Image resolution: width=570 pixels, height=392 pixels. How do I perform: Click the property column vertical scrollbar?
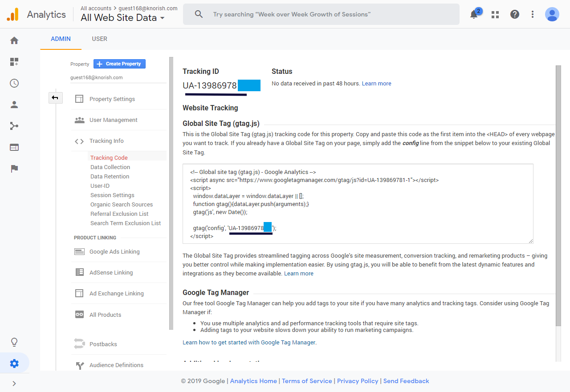(x=171, y=194)
